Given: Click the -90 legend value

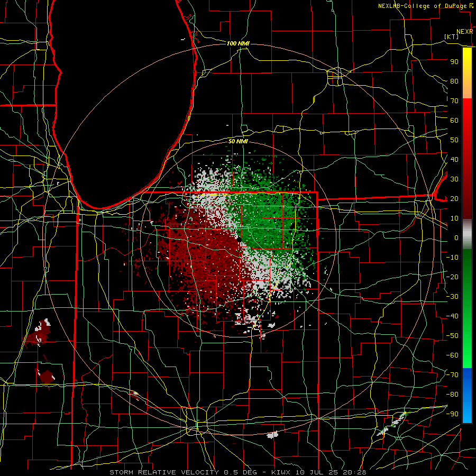Looking at the screenshot, I should pyautogui.click(x=452, y=414).
